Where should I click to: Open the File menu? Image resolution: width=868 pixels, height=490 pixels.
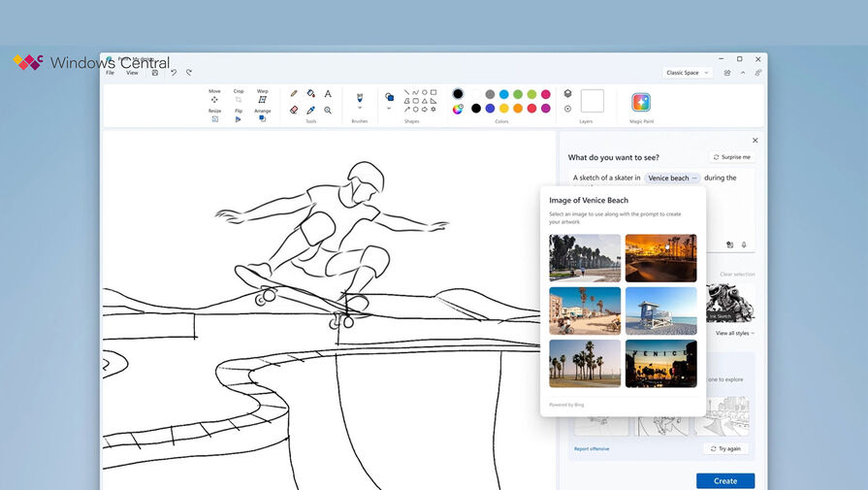coord(111,73)
